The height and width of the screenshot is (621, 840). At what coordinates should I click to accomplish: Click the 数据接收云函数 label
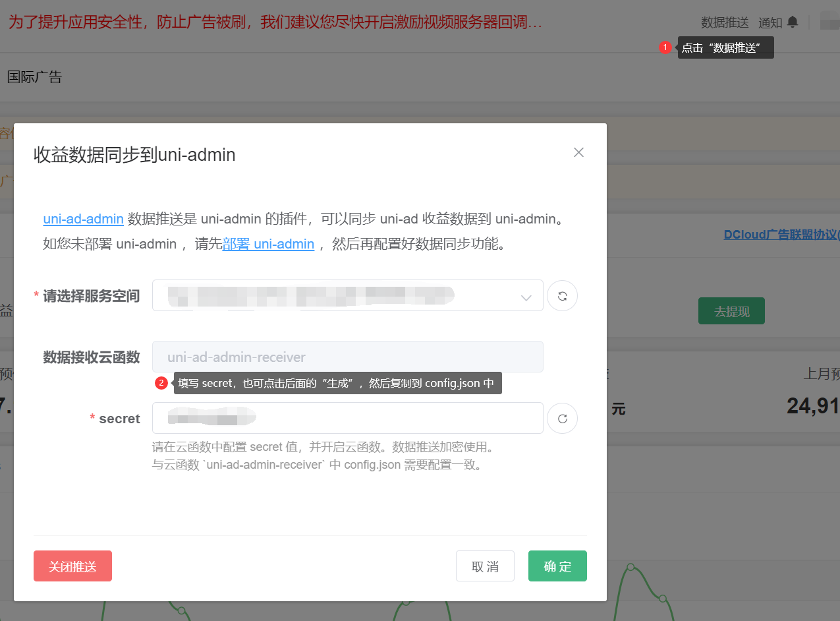point(92,357)
